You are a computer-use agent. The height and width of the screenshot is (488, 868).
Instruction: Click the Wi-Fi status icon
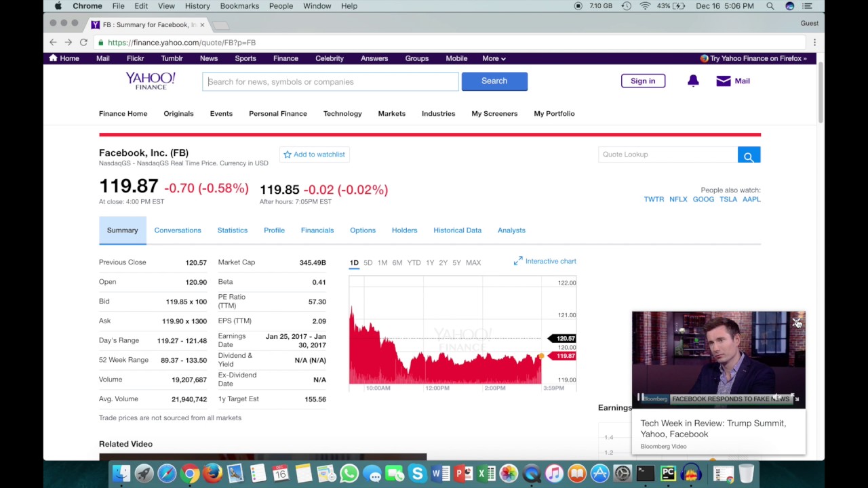click(x=644, y=6)
